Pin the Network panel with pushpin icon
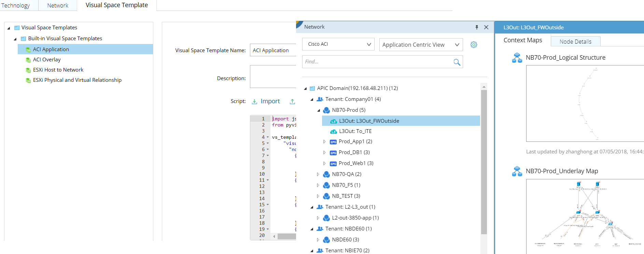Screen dimensions: 644x254 coord(477,27)
